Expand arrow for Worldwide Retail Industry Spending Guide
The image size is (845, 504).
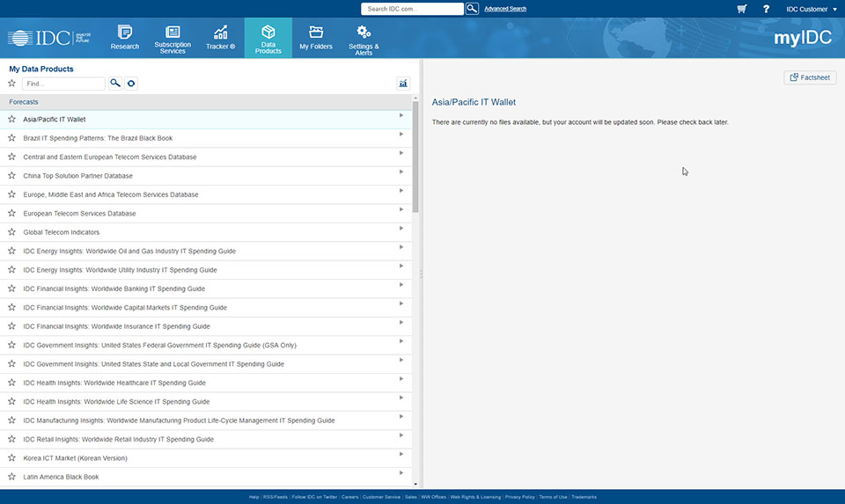(x=401, y=435)
